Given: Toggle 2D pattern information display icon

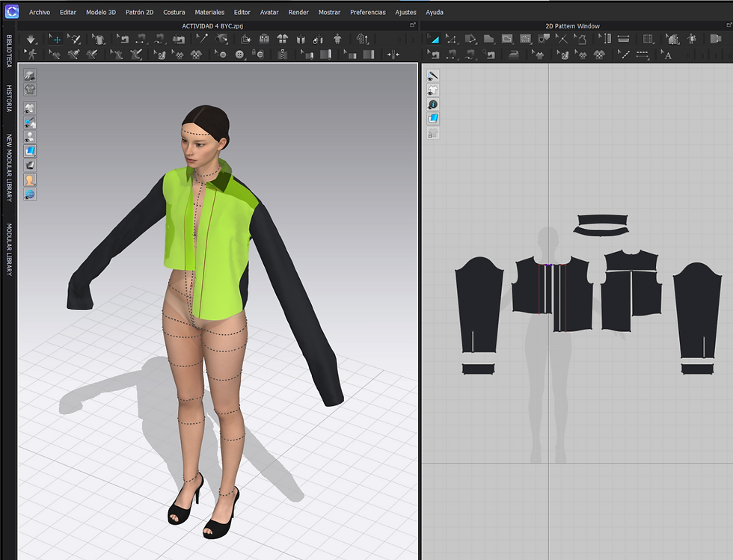Looking at the screenshot, I should [x=433, y=105].
